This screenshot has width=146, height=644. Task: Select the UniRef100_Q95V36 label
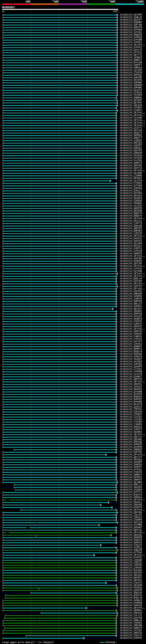(x=131, y=331)
